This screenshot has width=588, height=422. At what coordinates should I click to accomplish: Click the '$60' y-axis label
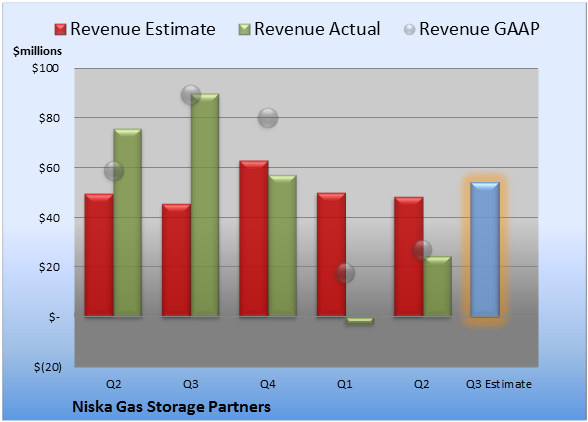(49, 168)
